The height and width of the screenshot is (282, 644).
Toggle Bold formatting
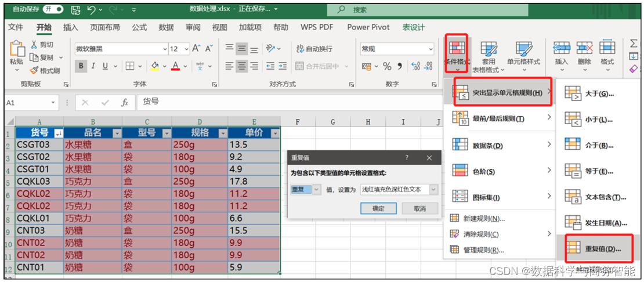click(81, 66)
